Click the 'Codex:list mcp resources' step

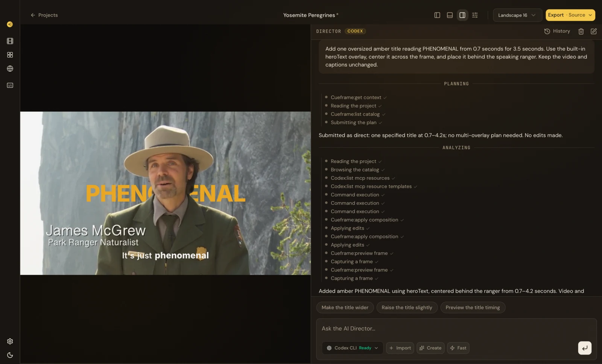click(x=360, y=178)
